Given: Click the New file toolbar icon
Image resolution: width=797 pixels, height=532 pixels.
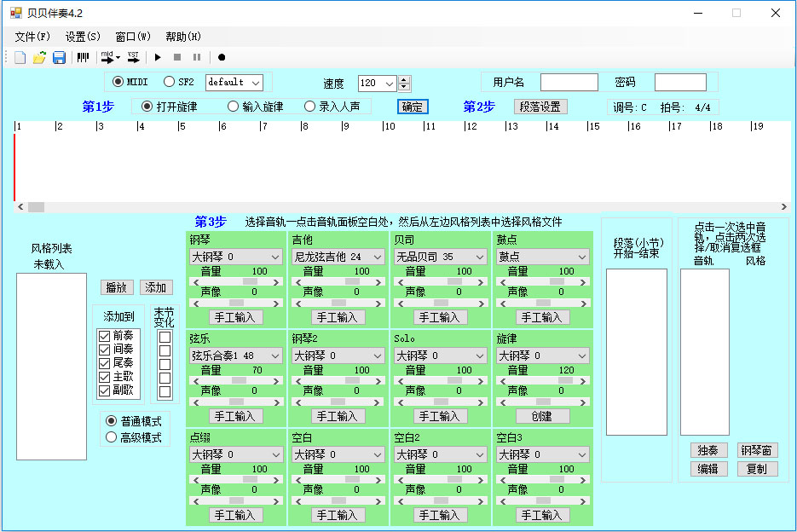Looking at the screenshot, I should [x=20, y=57].
